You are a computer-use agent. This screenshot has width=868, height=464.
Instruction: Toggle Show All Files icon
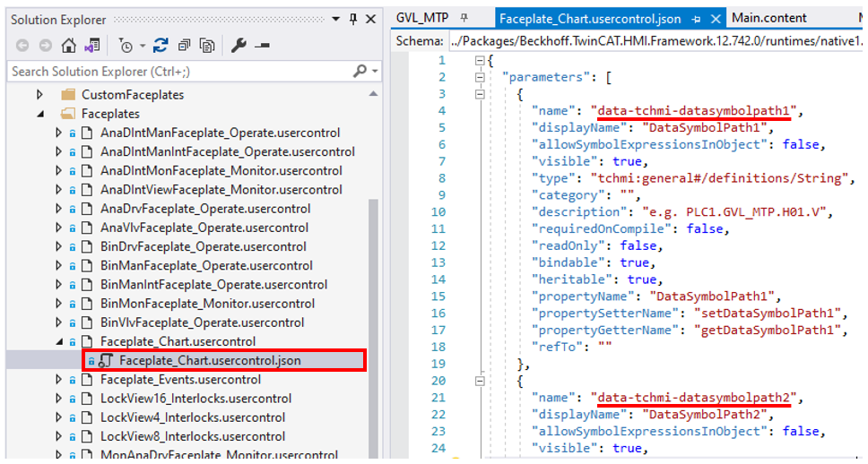coord(207,46)
